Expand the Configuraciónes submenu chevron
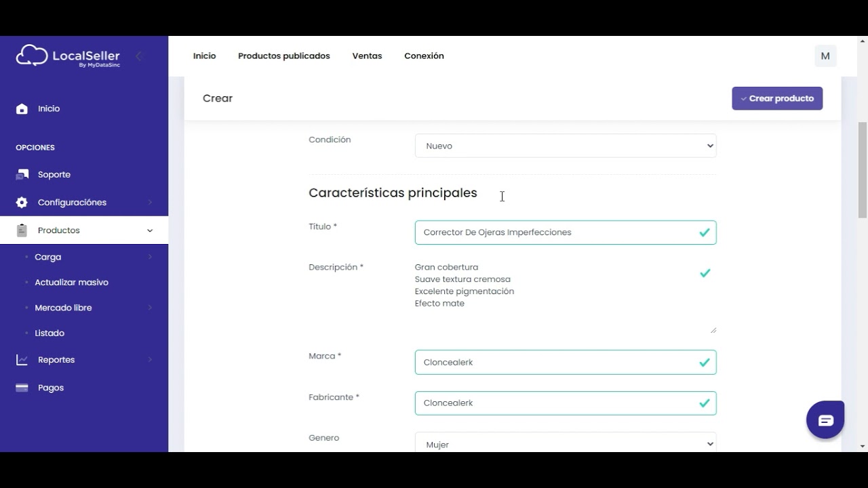The width and height of the screenshot is (868, 488). [150, 203]
